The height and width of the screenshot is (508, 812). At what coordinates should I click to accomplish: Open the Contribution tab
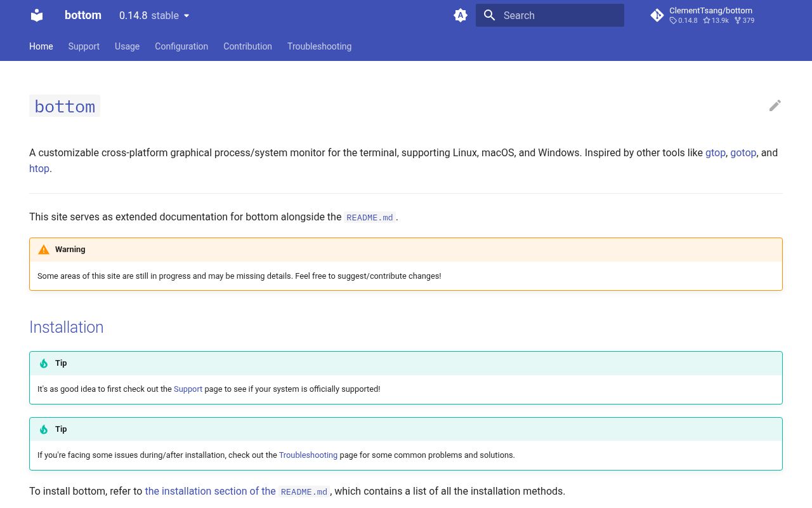pos(247,46)
